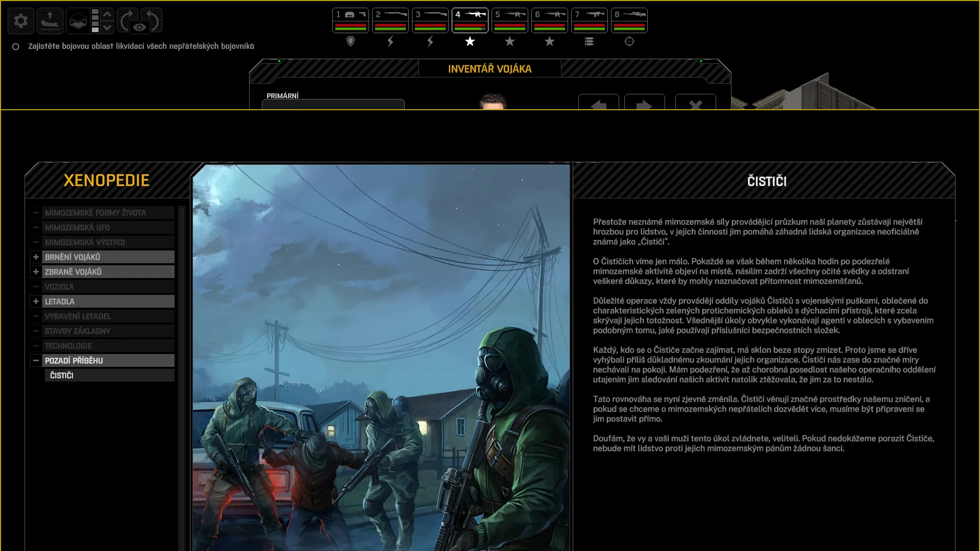Image resolution: width=980 pixels, height=551 pixels.
Task: Close the soldier inventory panel
Action: [696, 102]
